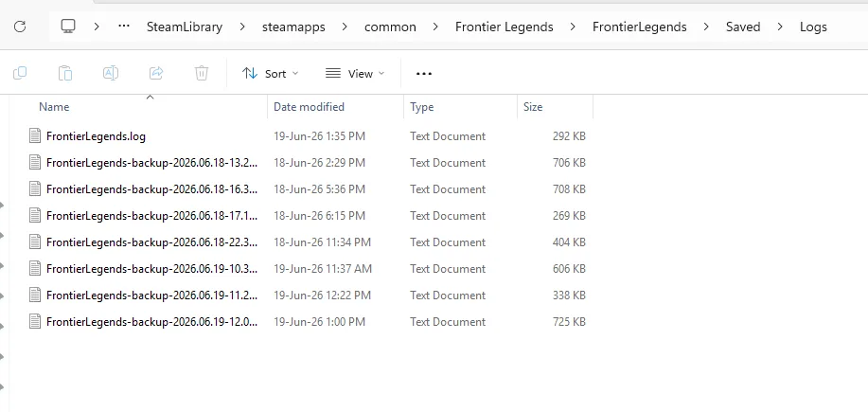Go to steamapps in breadcrumb
Viewport: 868px width, 412px height.
(293, 27)
